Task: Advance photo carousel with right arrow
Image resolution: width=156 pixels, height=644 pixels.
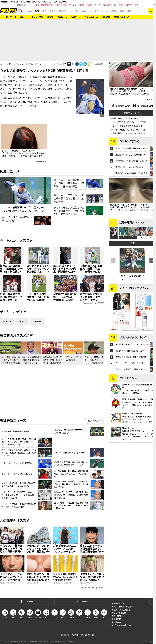Action: (151, 260)
